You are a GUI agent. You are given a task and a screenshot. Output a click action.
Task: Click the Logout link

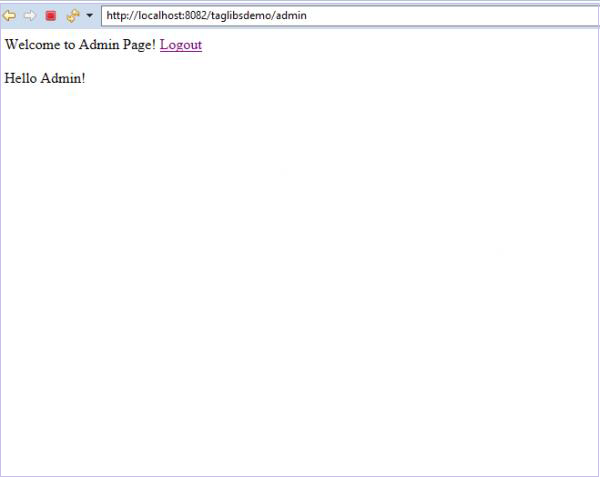pyautogui.click(x=181, y=45)
